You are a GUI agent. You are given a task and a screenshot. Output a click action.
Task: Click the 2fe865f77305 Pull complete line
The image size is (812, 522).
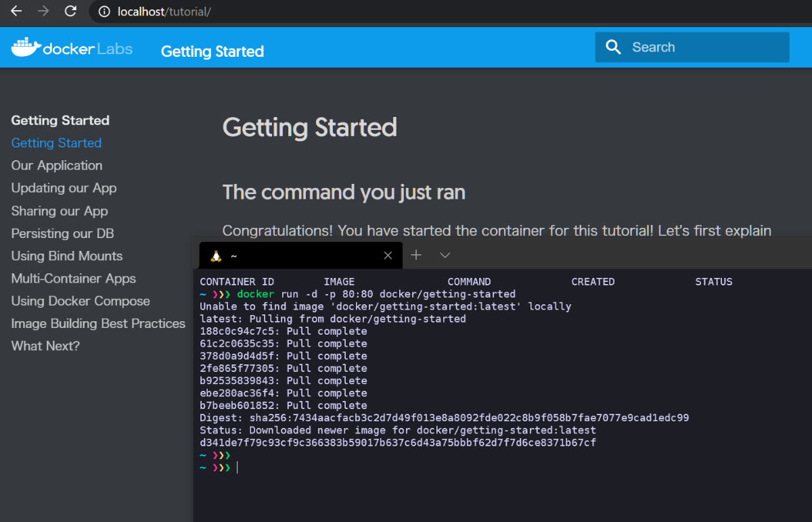pyautogui.click(x=284, y=368)
